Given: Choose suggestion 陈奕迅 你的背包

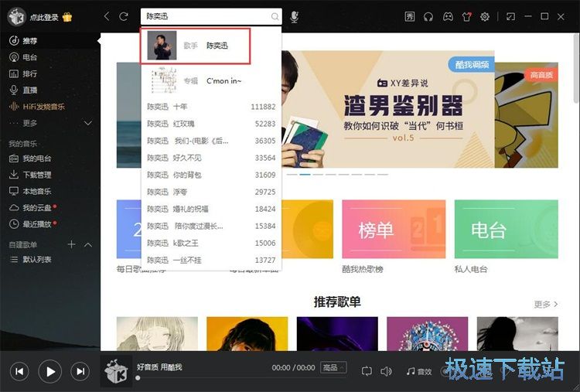Looking at the screenshot, I should pos(211,175).
